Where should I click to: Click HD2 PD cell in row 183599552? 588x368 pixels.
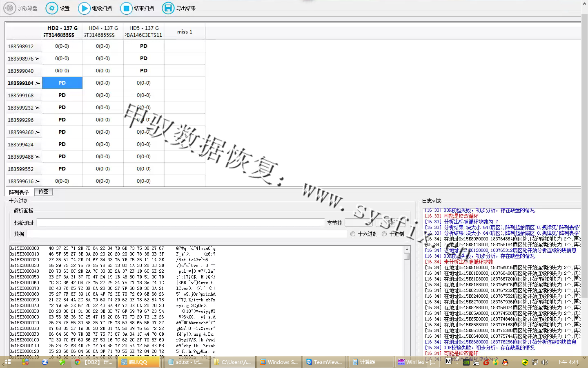click(62, 168)
